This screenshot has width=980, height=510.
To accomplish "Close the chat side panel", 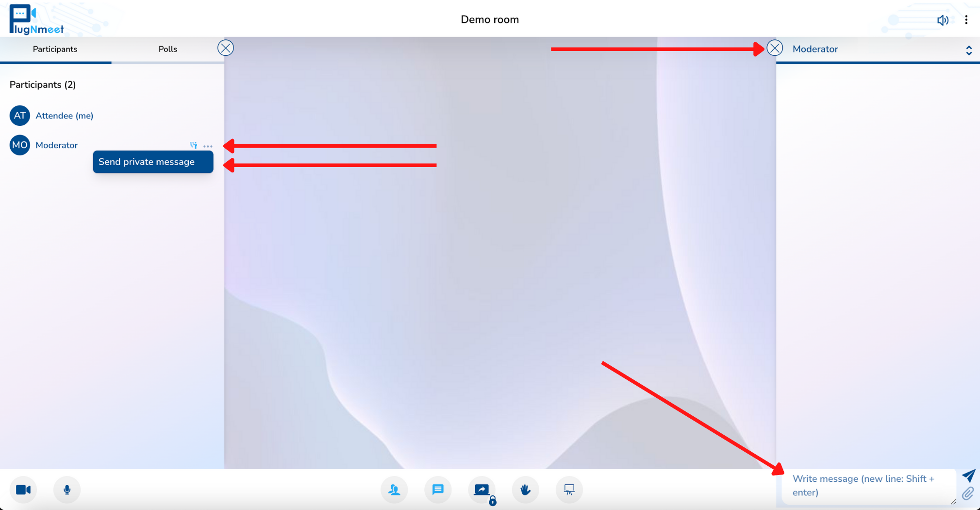I will [x=775, y=48].
